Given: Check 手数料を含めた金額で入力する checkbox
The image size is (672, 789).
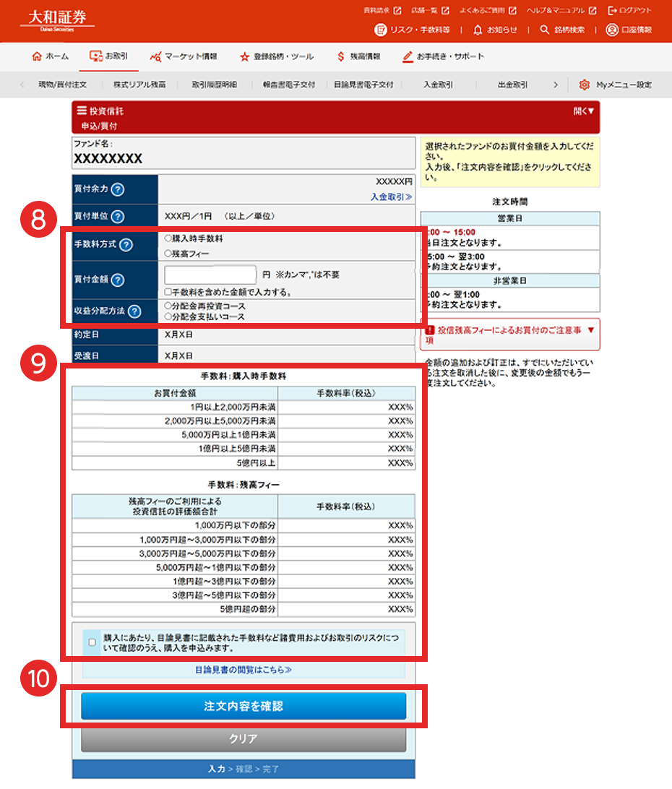Looking at the screenshot, I should (x=168, y=292).
